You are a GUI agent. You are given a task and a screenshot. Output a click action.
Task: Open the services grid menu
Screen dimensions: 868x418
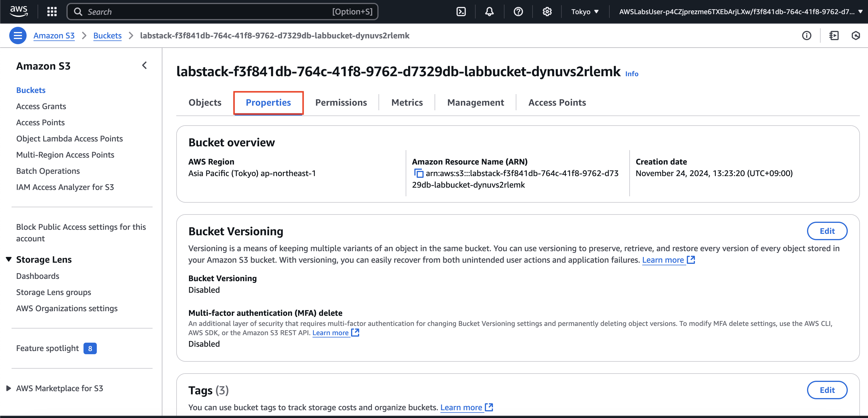pos(51,12)
